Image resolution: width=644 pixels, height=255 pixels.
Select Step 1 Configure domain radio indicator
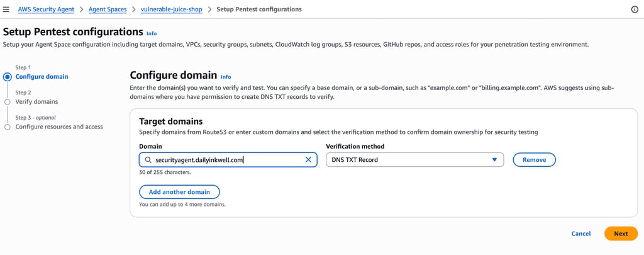(8, 77)
